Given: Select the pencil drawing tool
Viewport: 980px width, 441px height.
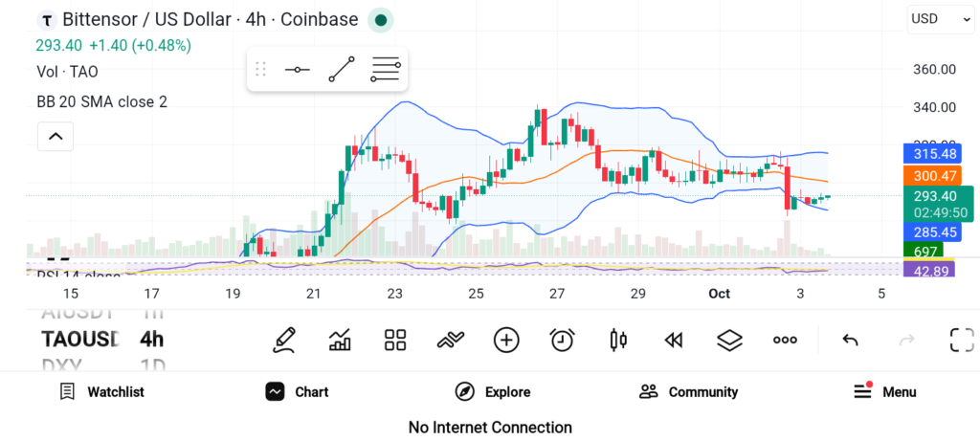Looking at the screenshot, I should (284, 340).
